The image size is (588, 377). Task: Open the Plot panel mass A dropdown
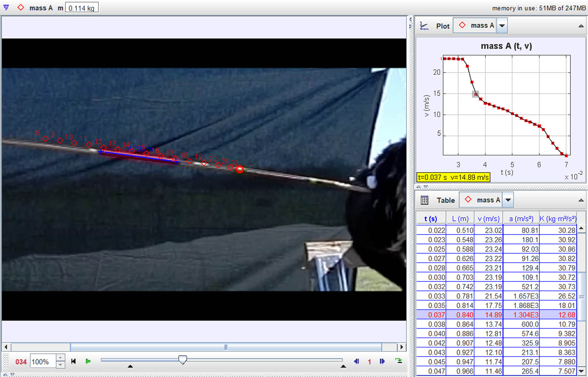pos(502,26)
